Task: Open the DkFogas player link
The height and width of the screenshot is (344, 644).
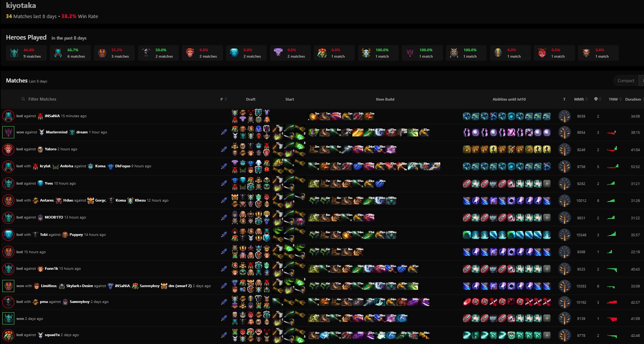Action: 123,166
